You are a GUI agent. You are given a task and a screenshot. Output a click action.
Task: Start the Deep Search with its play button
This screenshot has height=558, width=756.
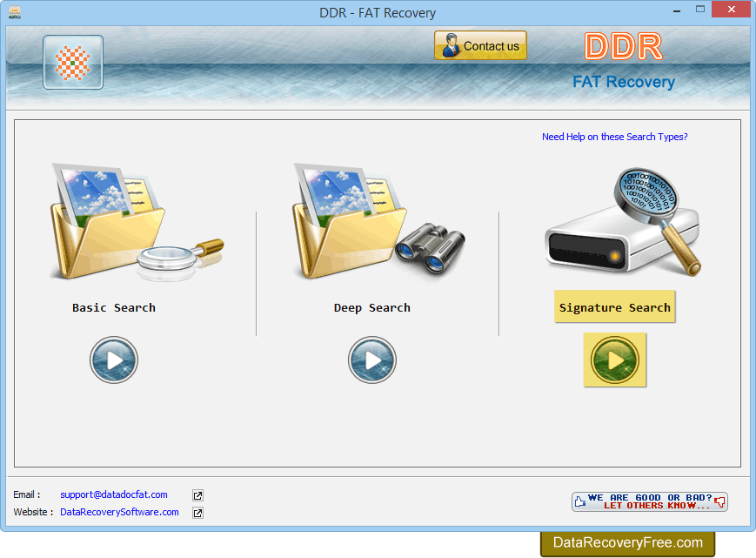click(x=372, y=360)
